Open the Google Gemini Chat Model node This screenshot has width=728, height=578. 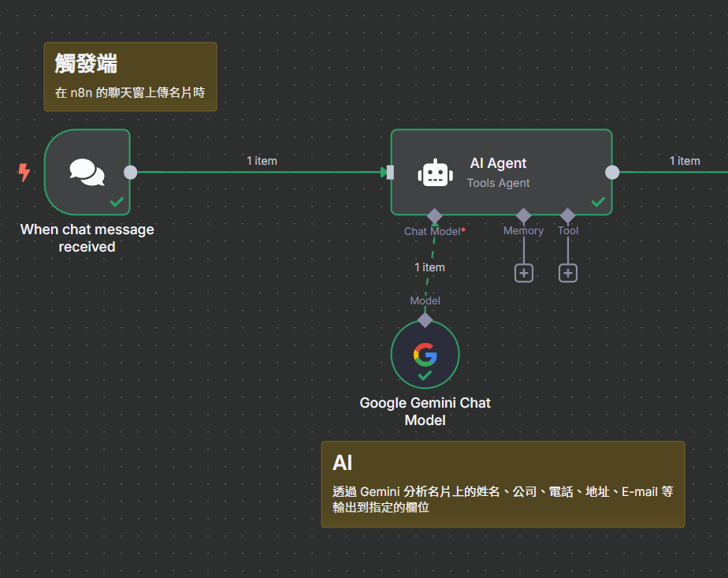click(425, 355)
